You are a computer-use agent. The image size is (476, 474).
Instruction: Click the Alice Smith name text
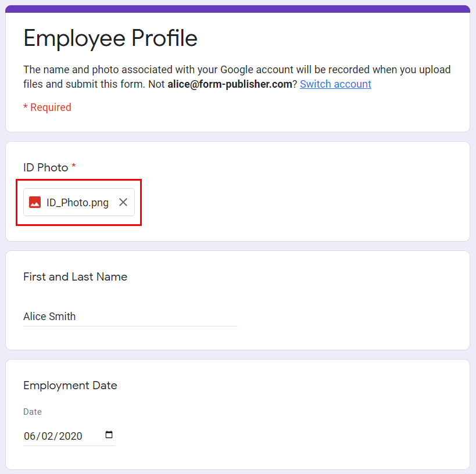49,317
